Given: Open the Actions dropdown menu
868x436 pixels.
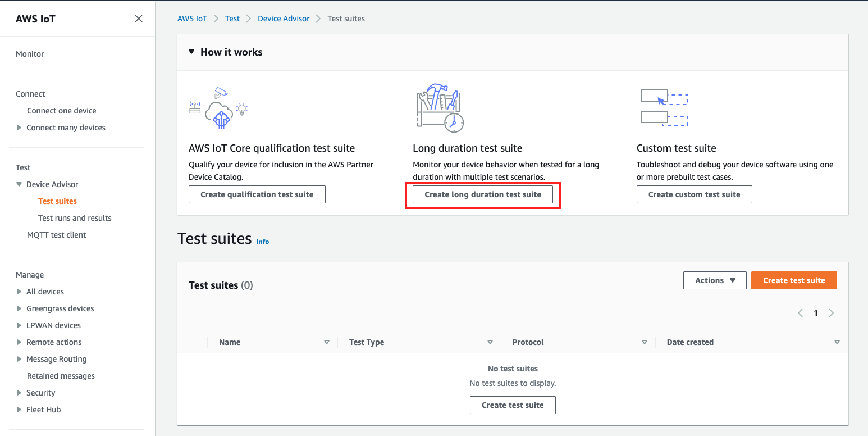Looking at the screenshot, I should point(714,280).
